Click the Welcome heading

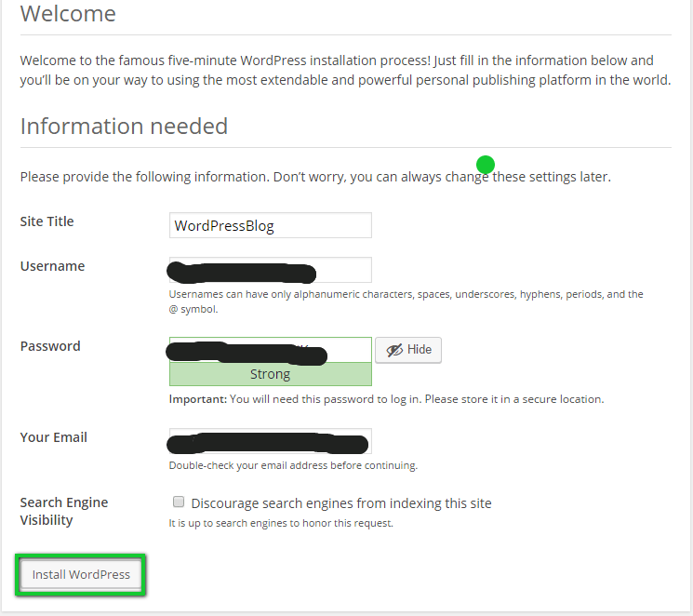(68, 14)
